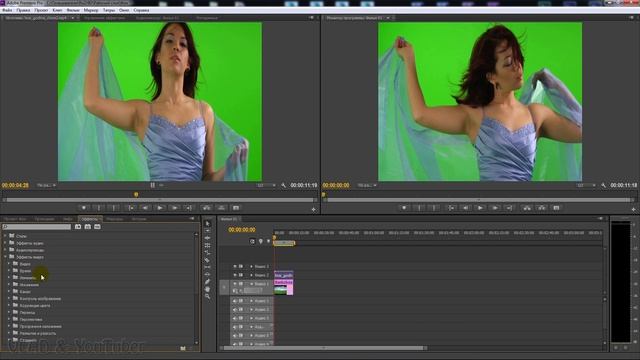Screen dimensions: 640x360
Task: Click the work area bar in timeline
Action: (284, 243)
